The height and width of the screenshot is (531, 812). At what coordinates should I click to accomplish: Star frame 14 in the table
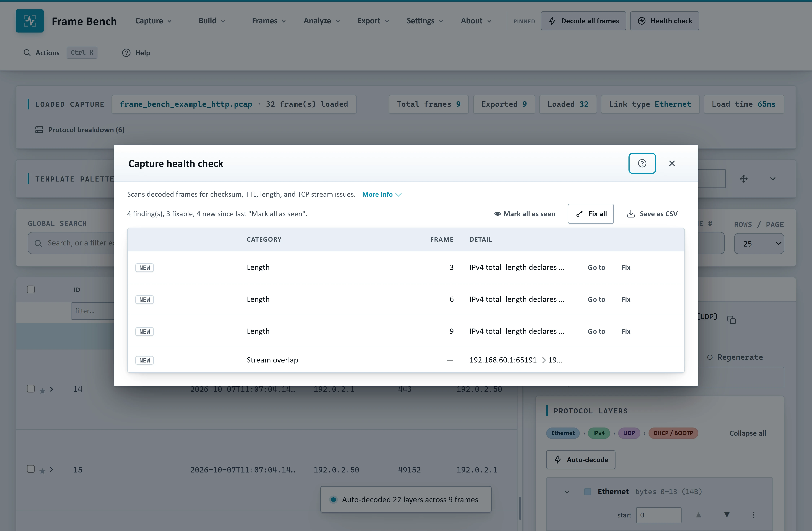coord(42,391)
